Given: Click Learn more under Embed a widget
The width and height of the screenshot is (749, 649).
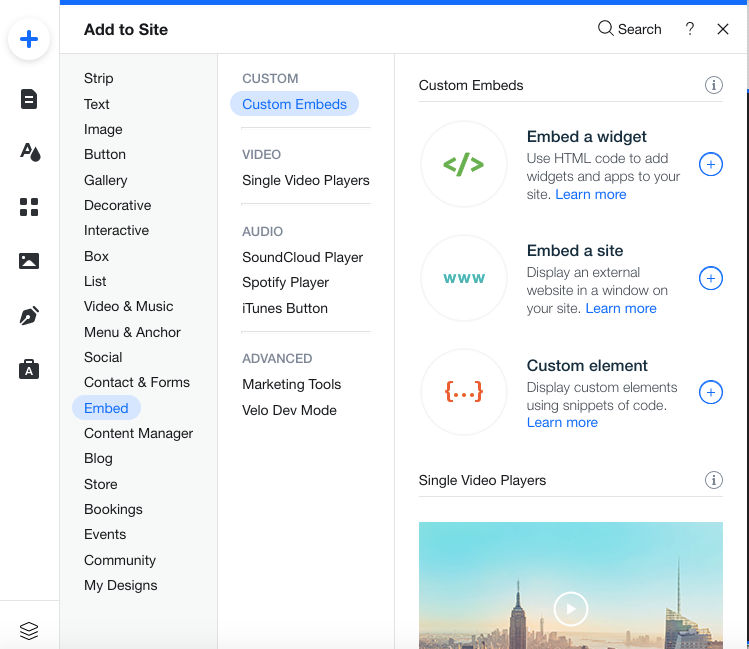Looking at the screenshot, I should tap(590, 194).
